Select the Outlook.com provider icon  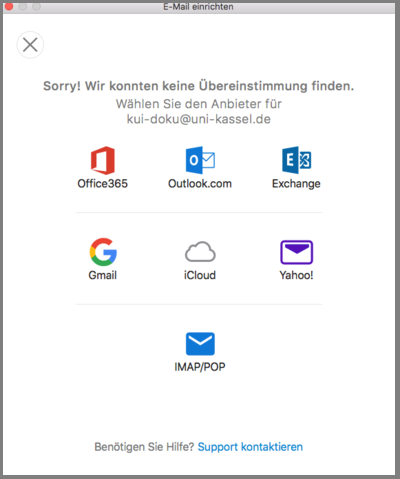pos(200,160)
